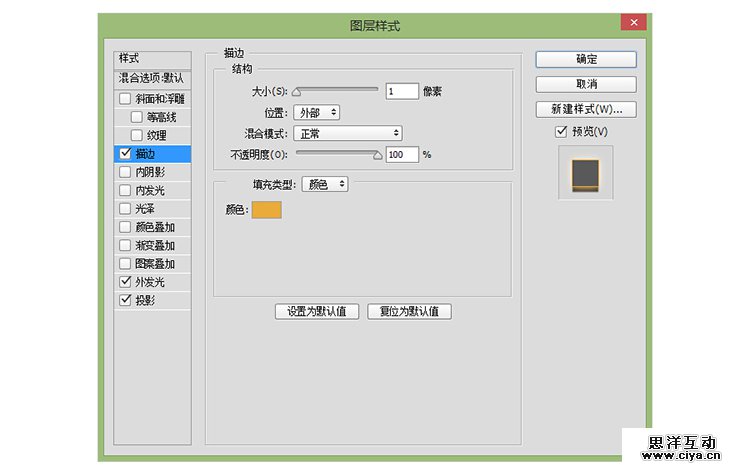Click the 不透明度 opacity slider handle
Screen dimensions: 750x471
377,155
